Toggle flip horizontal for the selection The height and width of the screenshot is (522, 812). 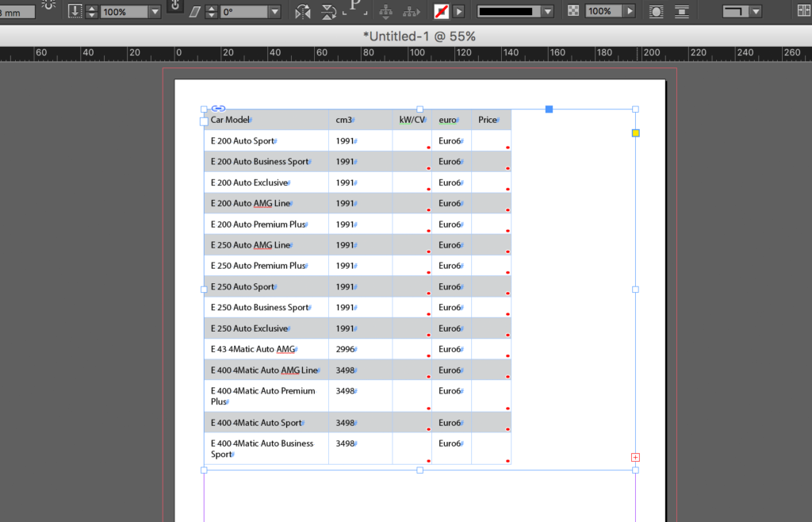coord(304,11)
